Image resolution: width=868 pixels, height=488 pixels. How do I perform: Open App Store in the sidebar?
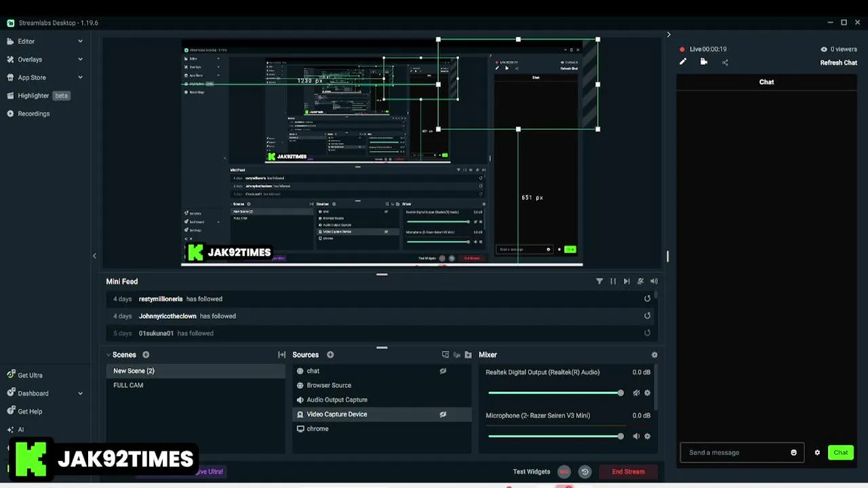pos(31,78)
